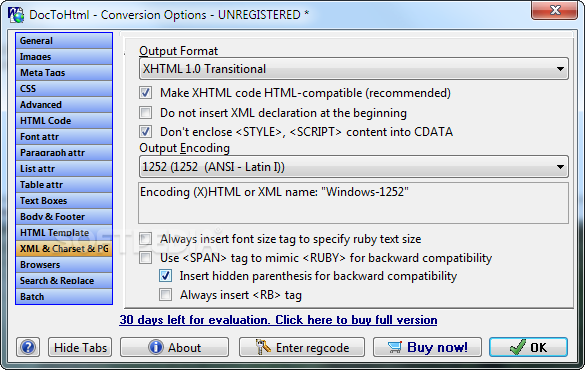Open the Text Boxes tab
585x370 pixels.
click(x=64, y=201)
